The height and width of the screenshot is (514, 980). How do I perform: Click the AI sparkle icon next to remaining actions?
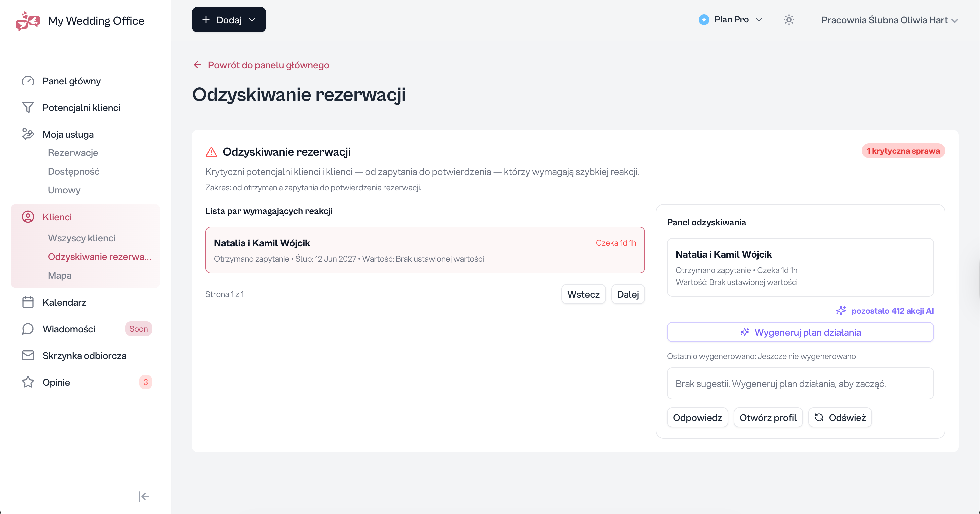841,311
